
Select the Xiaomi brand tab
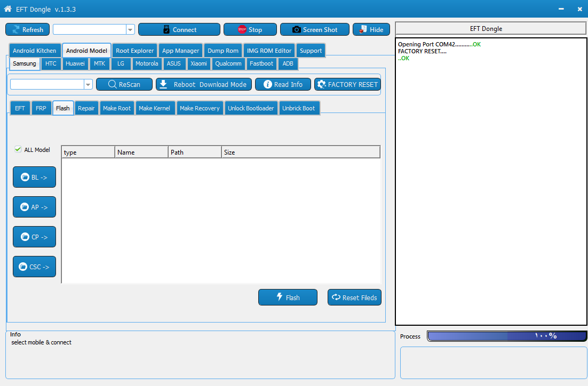coord(198,63)
